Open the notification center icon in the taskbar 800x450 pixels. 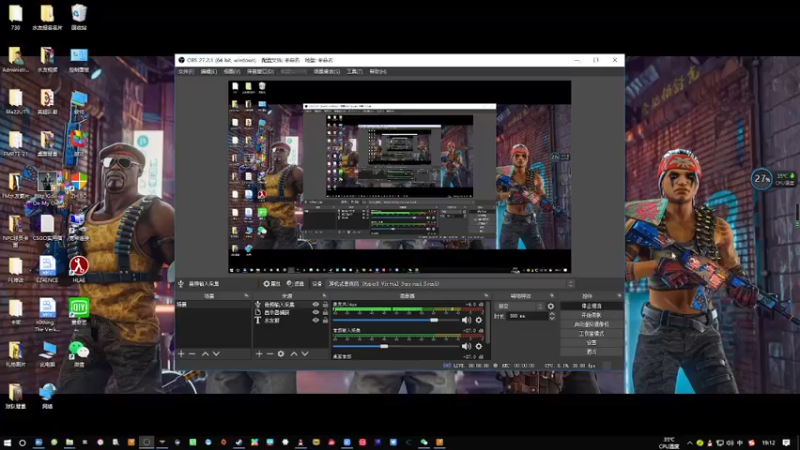[786, 442]
